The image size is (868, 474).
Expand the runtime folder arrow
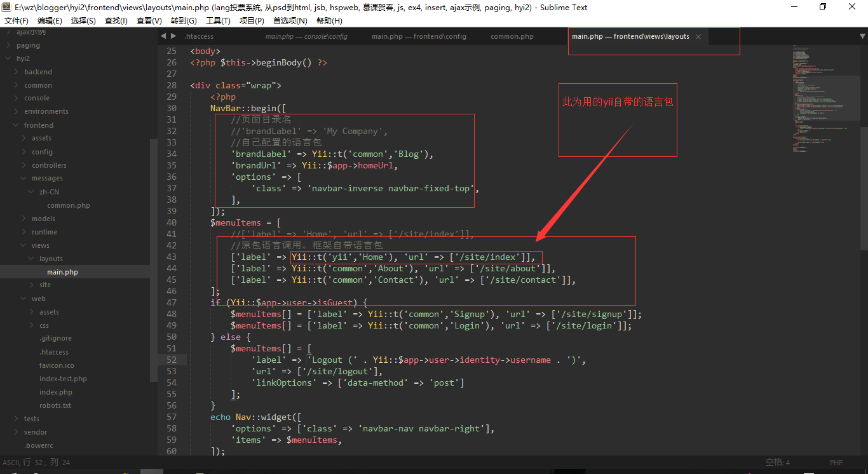click(x=24, y=232)
